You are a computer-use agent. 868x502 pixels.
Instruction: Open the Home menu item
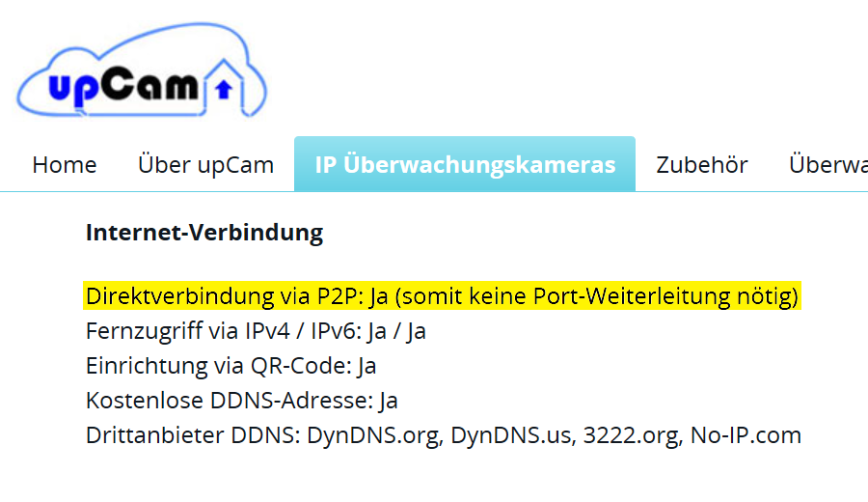(65, 164)
